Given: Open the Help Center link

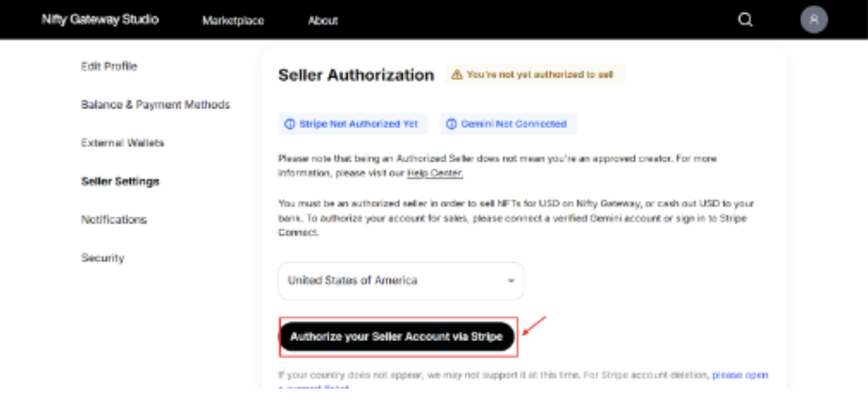Looking at the screenshot, I should point(435,173).
